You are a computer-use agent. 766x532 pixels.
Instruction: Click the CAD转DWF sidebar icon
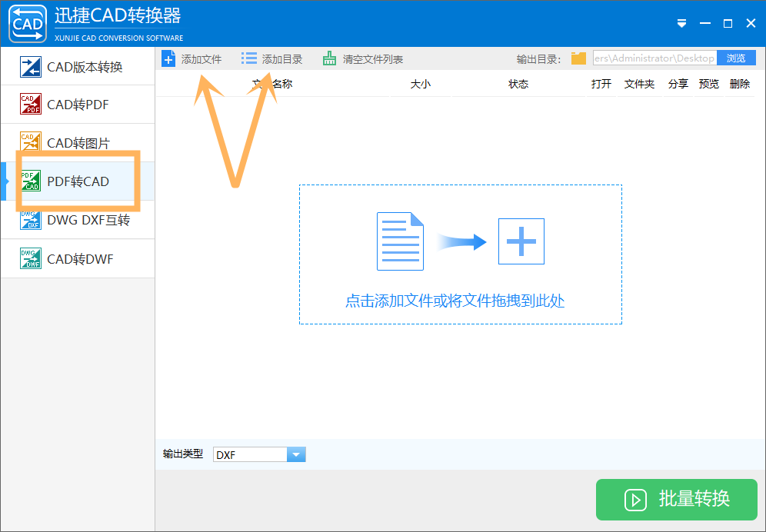[30, 258]
